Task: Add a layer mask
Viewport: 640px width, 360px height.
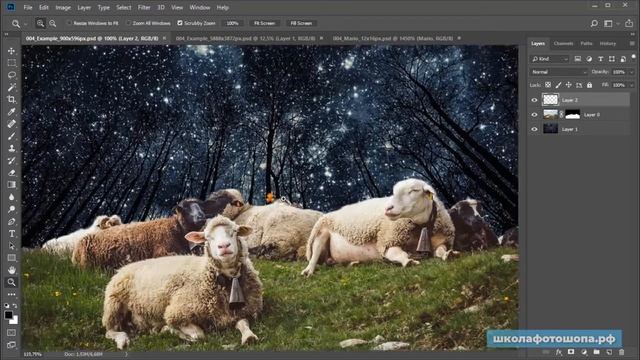Action: [x=571, y=352]
